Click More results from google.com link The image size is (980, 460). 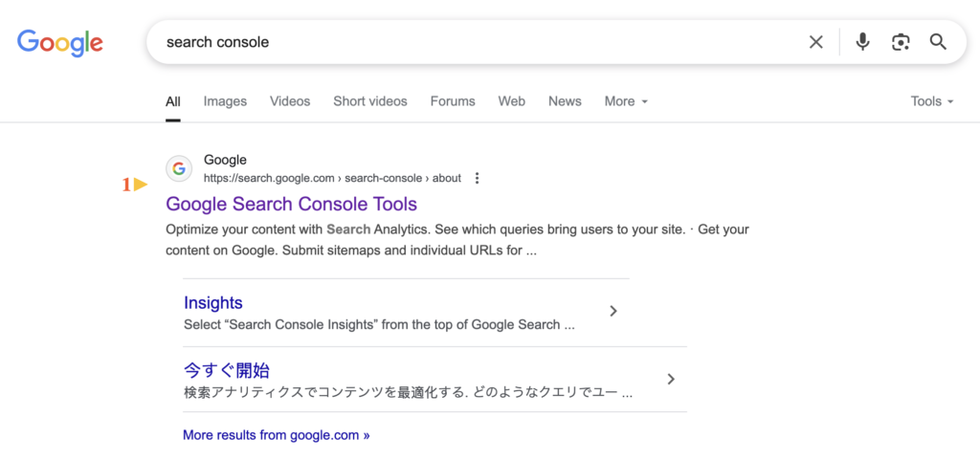coord(277,435)
